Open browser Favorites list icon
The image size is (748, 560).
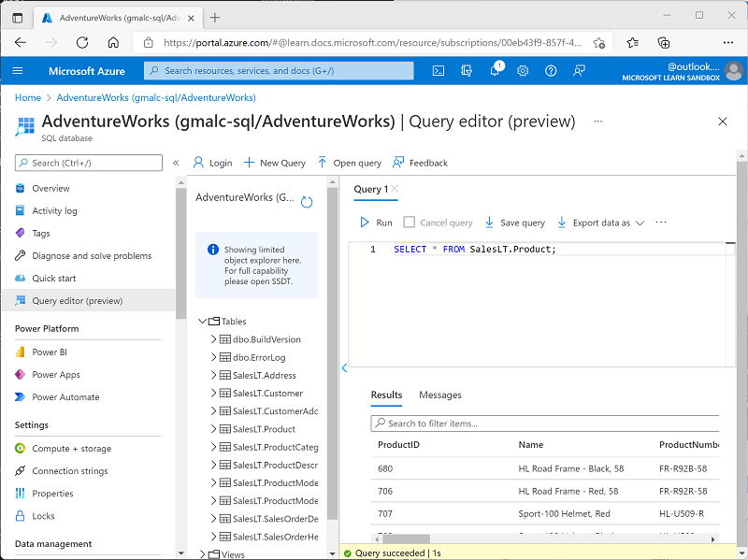click(x=633, y=42)
